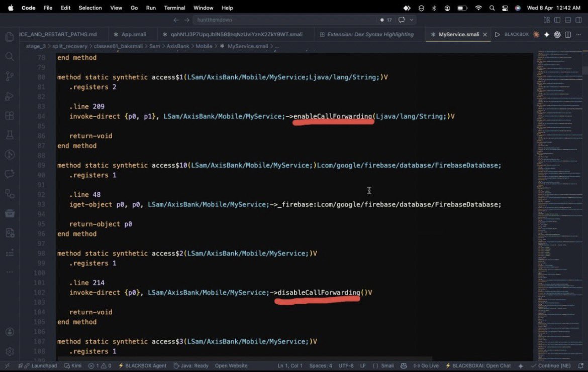Open the Run and Debug view
Viewport: 588px width, 372px height.
[10, 96]
